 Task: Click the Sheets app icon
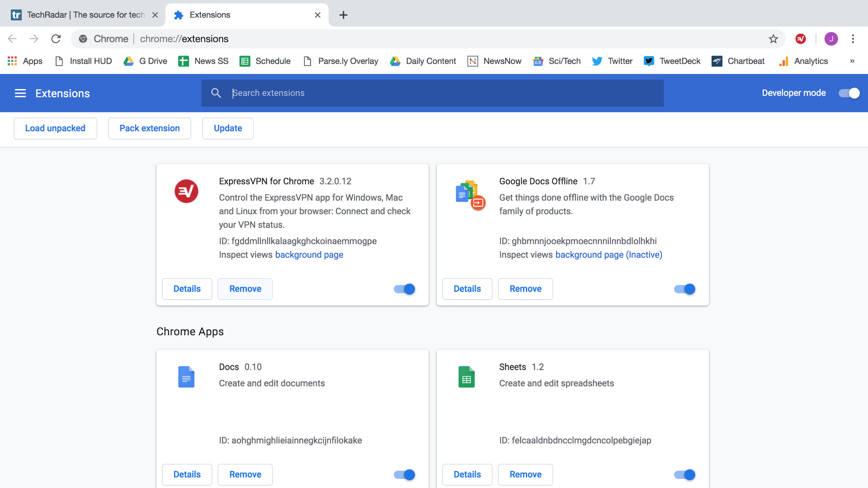(x=467, y=377)
